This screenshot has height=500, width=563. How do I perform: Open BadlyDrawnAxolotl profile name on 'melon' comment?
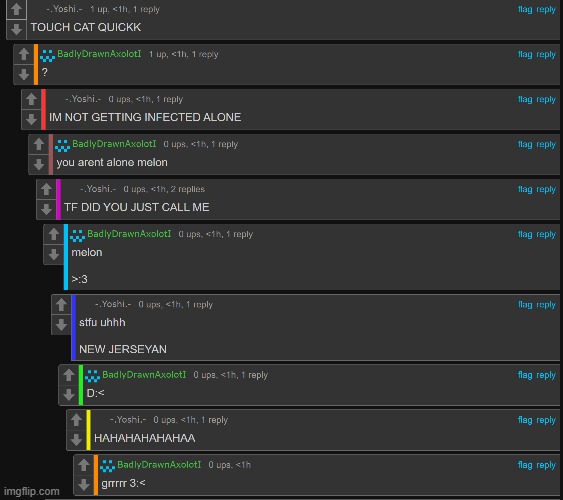pos(129,234)
